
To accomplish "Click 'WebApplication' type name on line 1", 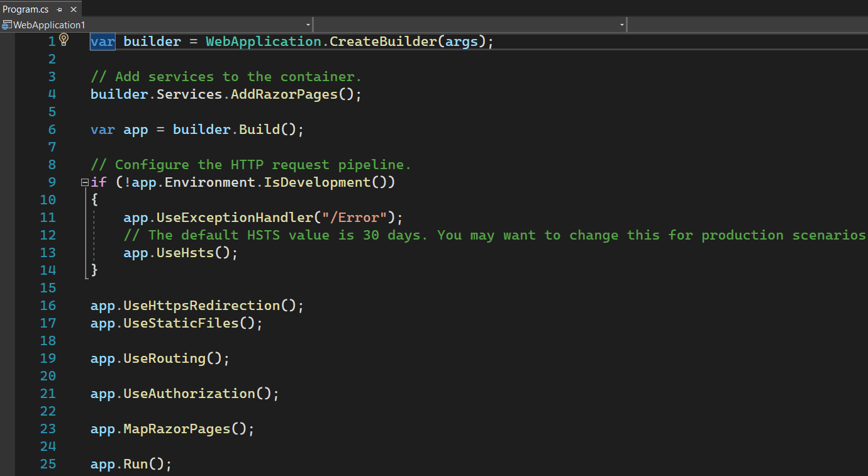I will (x=264, y=42).
